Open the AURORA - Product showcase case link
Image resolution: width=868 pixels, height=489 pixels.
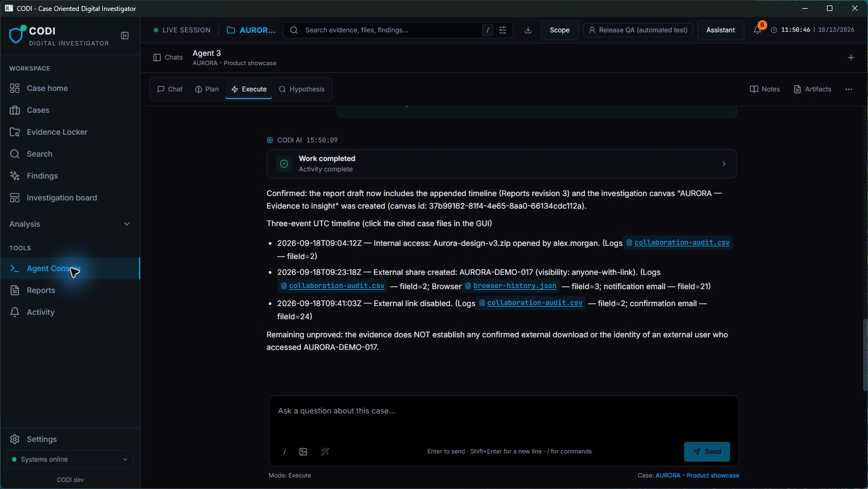697,475
